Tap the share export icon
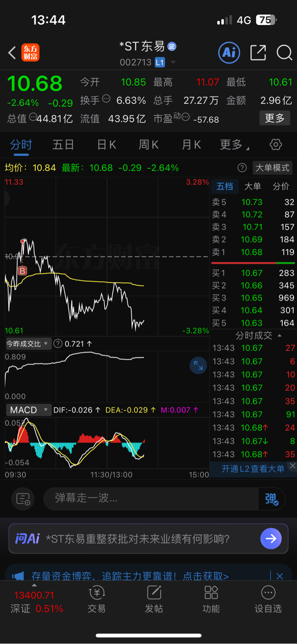Viewport: 297px width, 644px height. 258,53
